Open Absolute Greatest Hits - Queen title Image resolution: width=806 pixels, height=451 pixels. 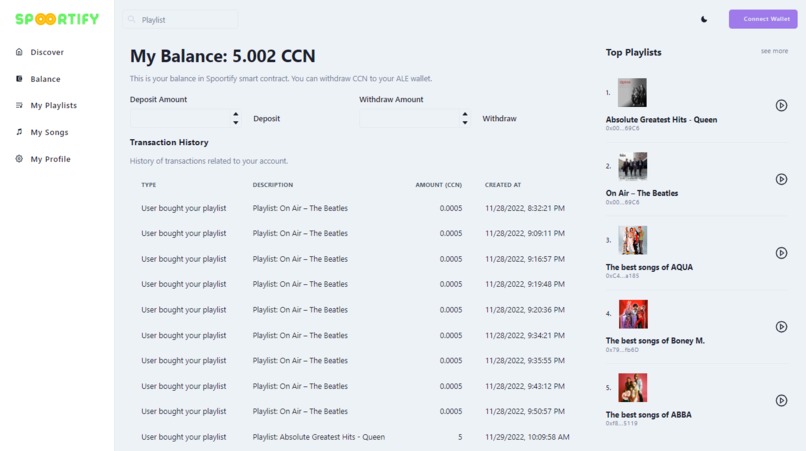[661, 119]
